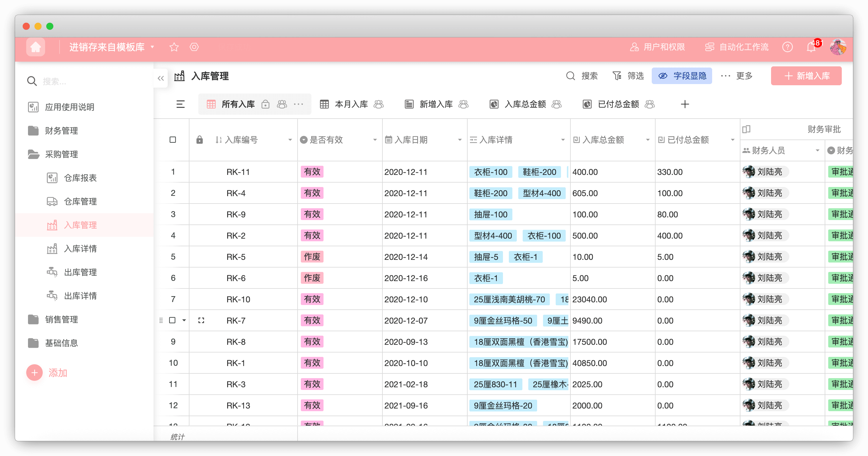The image size is (868, 456).
Task: Expand row RK-7 record icon
Action: click(201, 320)
